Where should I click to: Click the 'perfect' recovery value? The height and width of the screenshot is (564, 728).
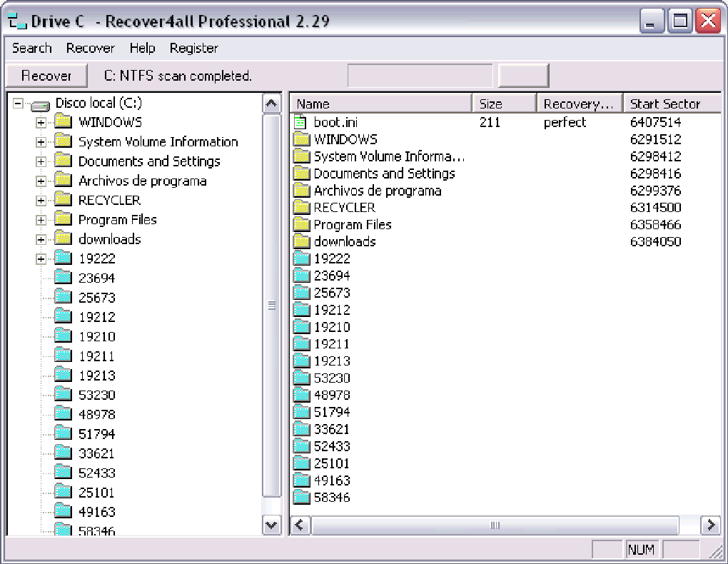565,122
